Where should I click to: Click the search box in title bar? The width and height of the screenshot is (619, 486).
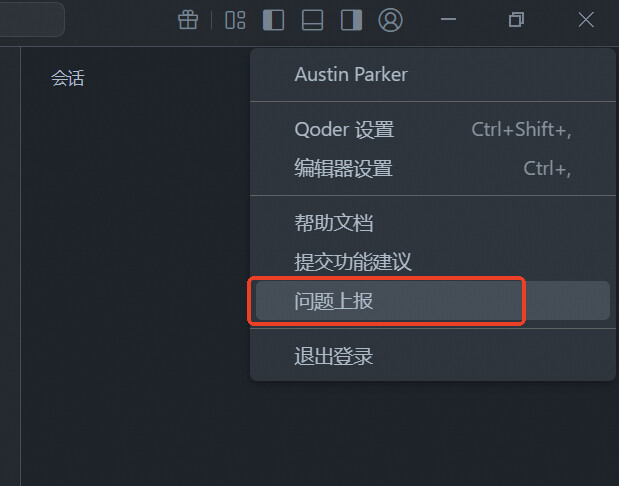coord(30,20)
